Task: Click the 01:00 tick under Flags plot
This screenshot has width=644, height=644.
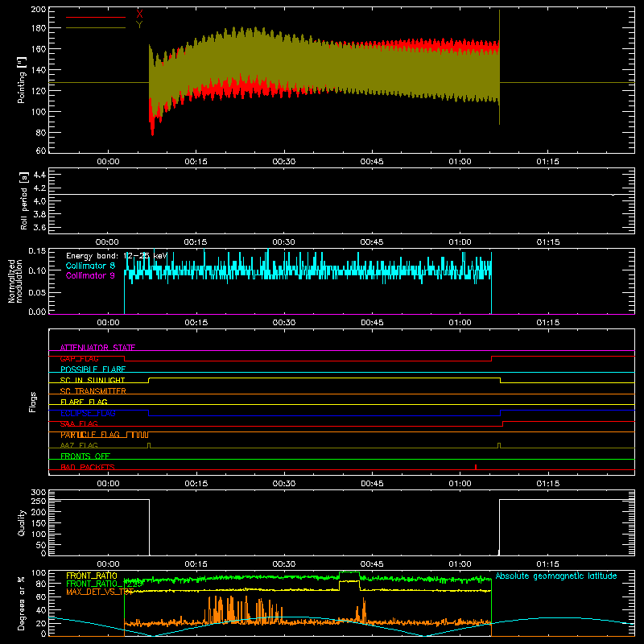Action: click(460, 484)
